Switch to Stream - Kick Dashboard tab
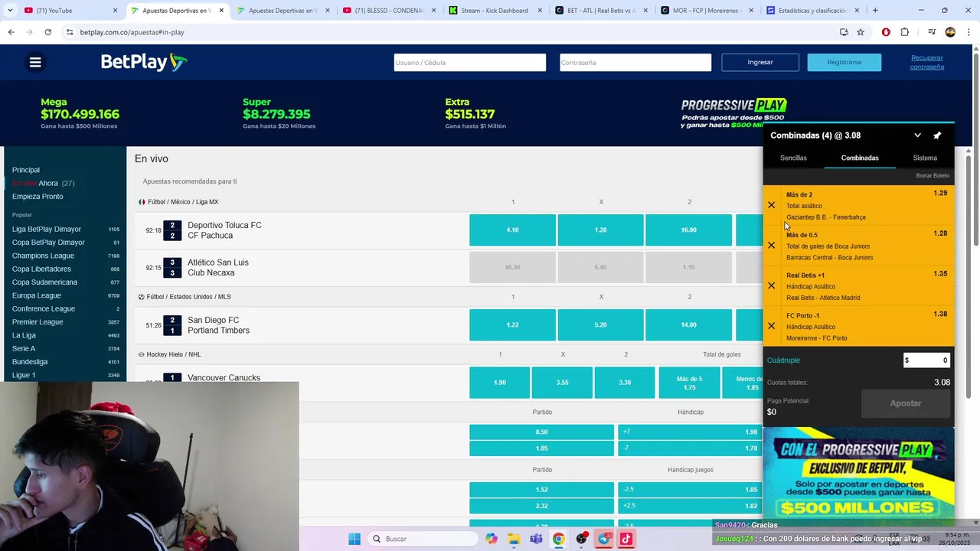980x551 pixels. coord(495,11)
